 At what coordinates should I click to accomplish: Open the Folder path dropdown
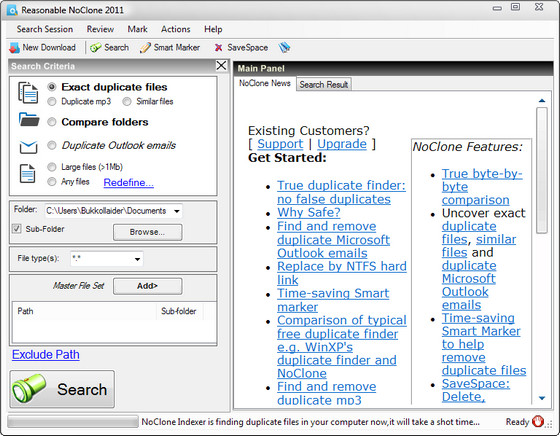(x=176, y=211)
